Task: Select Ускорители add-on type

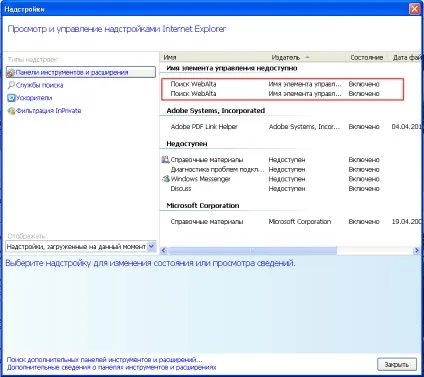Action: click(34, 98)
